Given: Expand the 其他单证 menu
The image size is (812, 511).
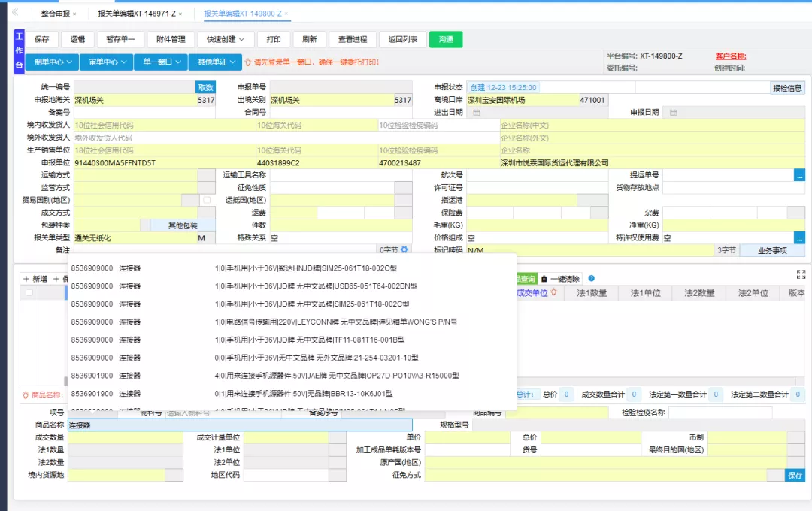Looking at the screenshot, I should pos(216,62).
